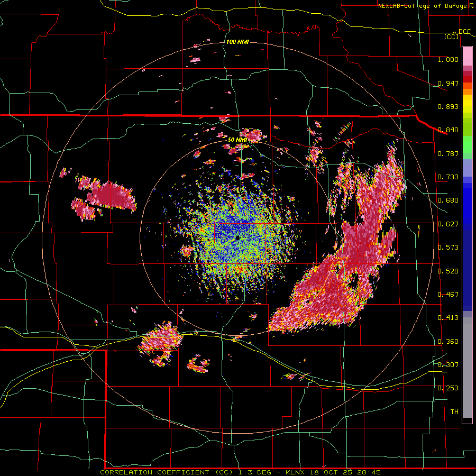Viewport: 476px width, 476px height.
Task: Click the 0.627 scale value
Action: pos(448,224)
